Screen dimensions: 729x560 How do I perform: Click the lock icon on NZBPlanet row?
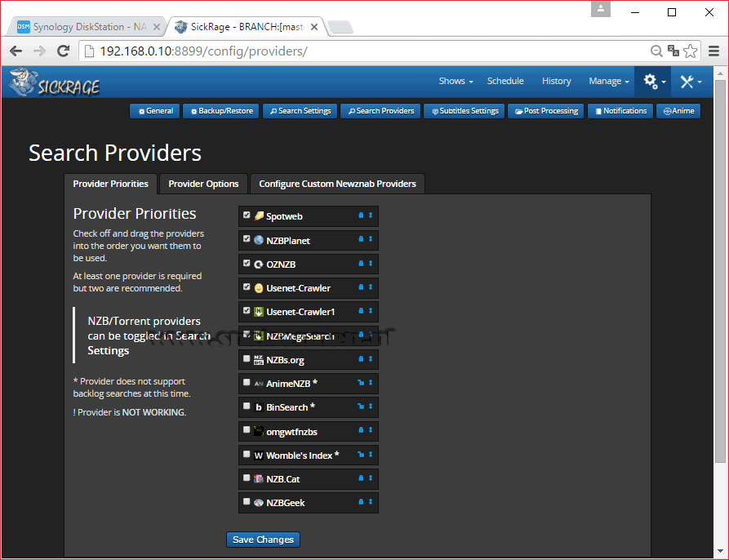361,239
